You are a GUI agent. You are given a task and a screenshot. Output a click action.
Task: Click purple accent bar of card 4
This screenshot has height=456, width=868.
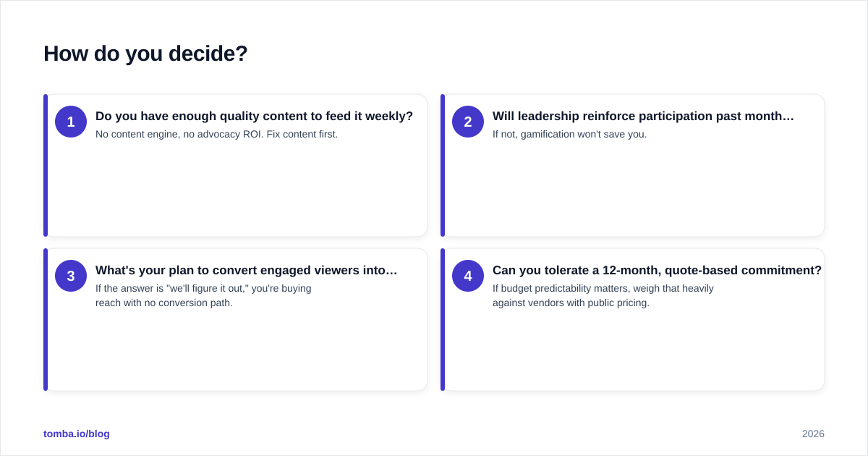[x=443, y=319]
